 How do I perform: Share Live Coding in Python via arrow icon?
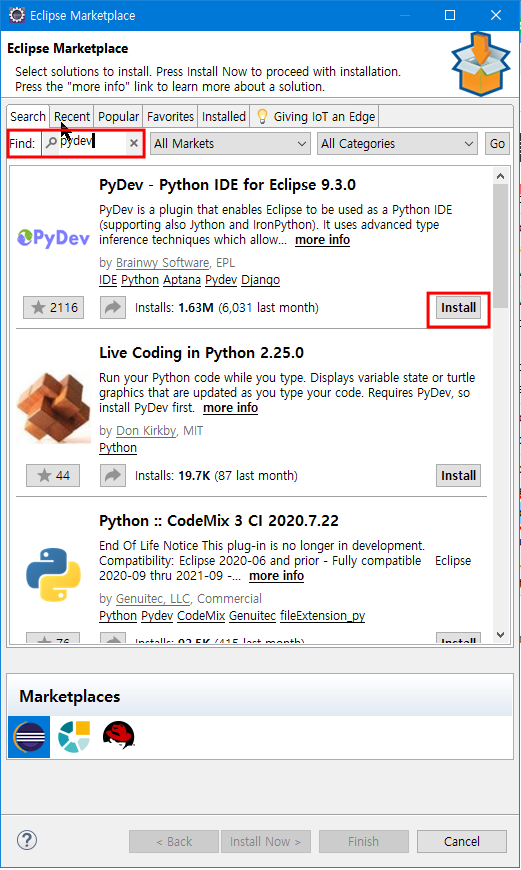click(x=113, y=476)
